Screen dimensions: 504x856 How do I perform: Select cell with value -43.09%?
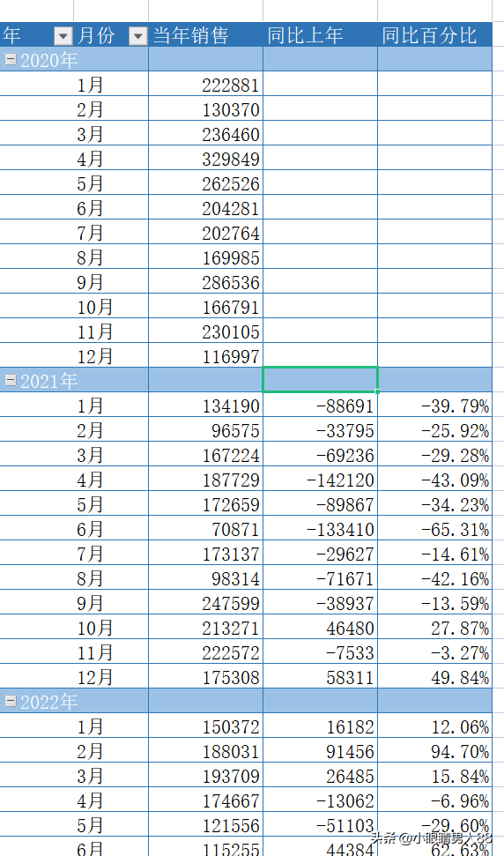click(x=434, y=480)
